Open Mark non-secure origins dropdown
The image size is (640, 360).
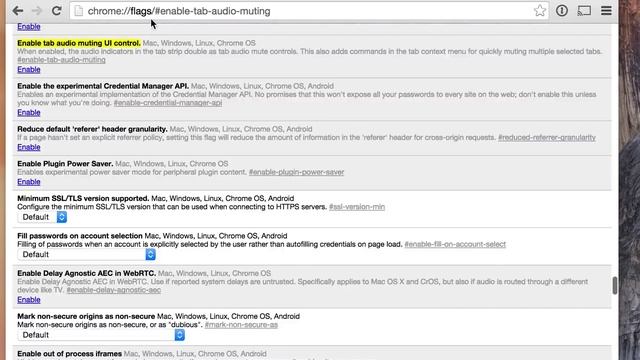[x=101, y=335]
